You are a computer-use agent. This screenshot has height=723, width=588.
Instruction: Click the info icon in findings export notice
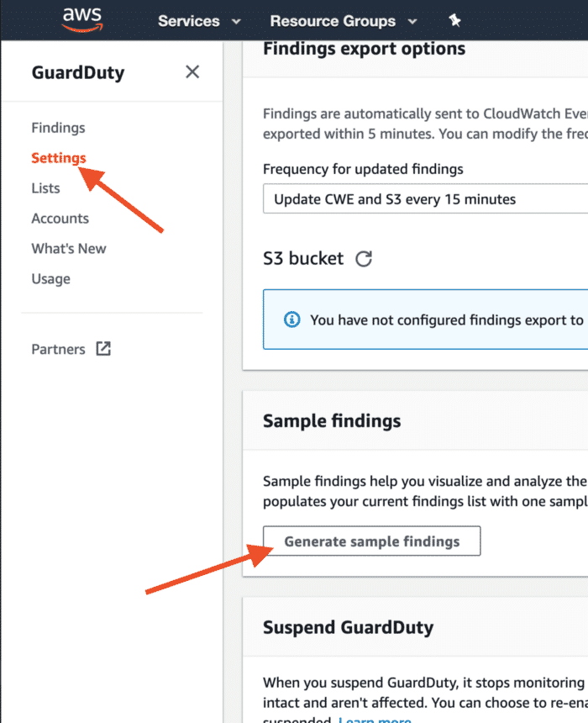291,319
